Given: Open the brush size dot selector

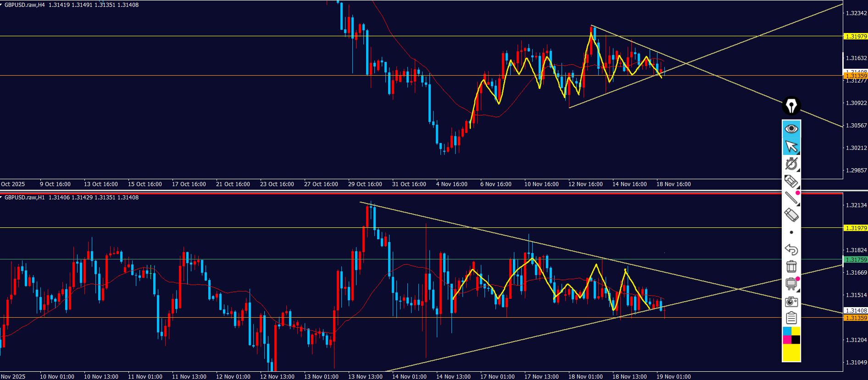Looking at the screenshot, I should point(791,232).
